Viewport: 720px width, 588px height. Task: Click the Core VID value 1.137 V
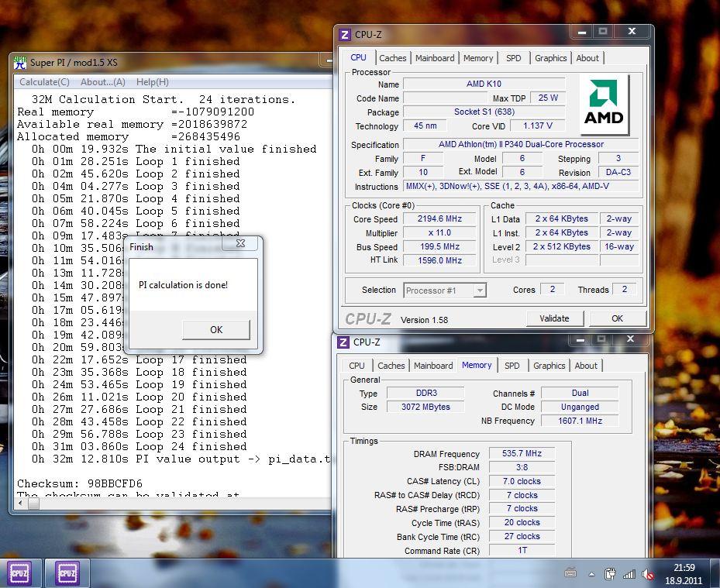click(x=538, y=126)
